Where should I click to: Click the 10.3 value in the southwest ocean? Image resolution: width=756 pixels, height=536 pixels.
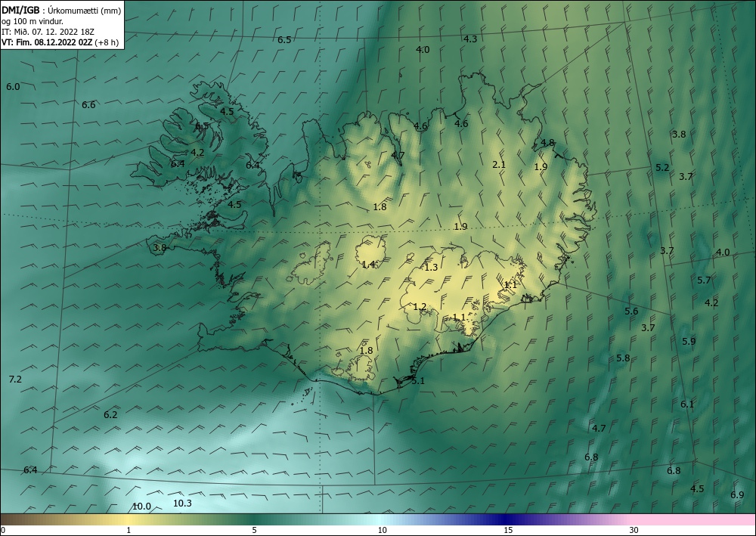click(182, 503)
